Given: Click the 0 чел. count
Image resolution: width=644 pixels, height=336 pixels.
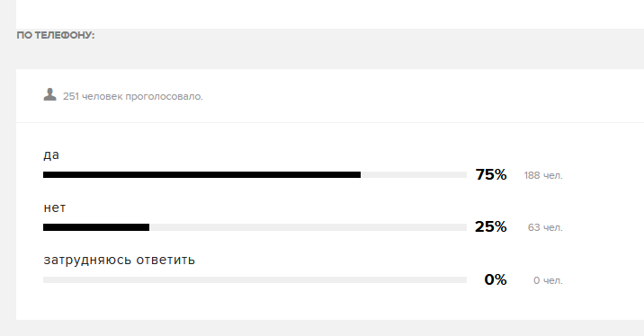Looking at the screenshot, I should [x=548, y=280].
